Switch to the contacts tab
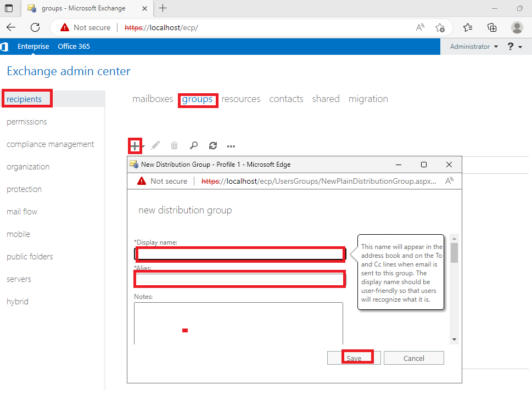Screen dimensions: 532x396 pyautogui.click(x=286, y=99)
